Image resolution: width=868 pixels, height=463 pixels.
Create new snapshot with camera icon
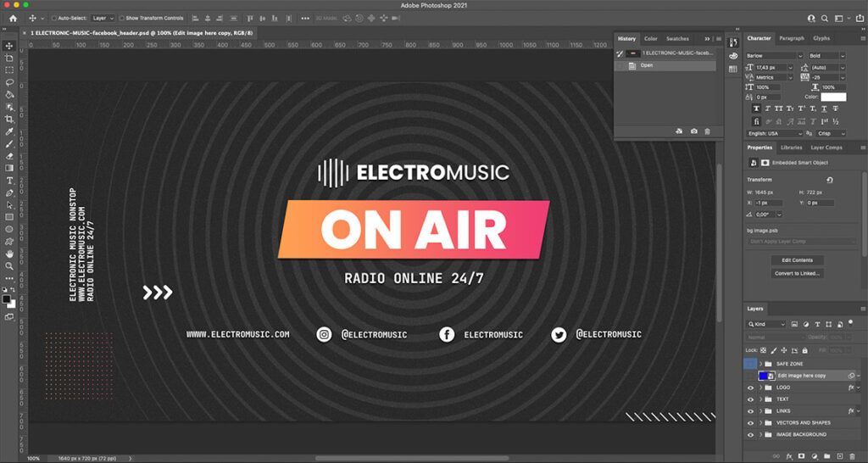pos(693,131)
